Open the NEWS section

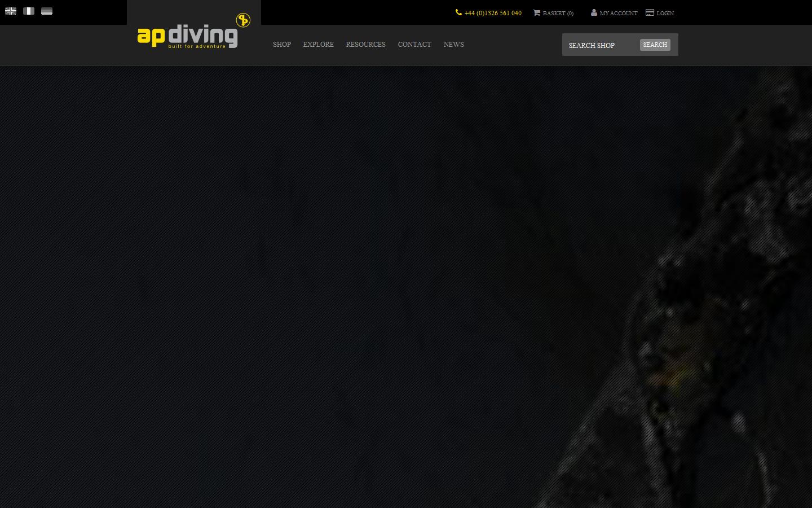[453, 45]
